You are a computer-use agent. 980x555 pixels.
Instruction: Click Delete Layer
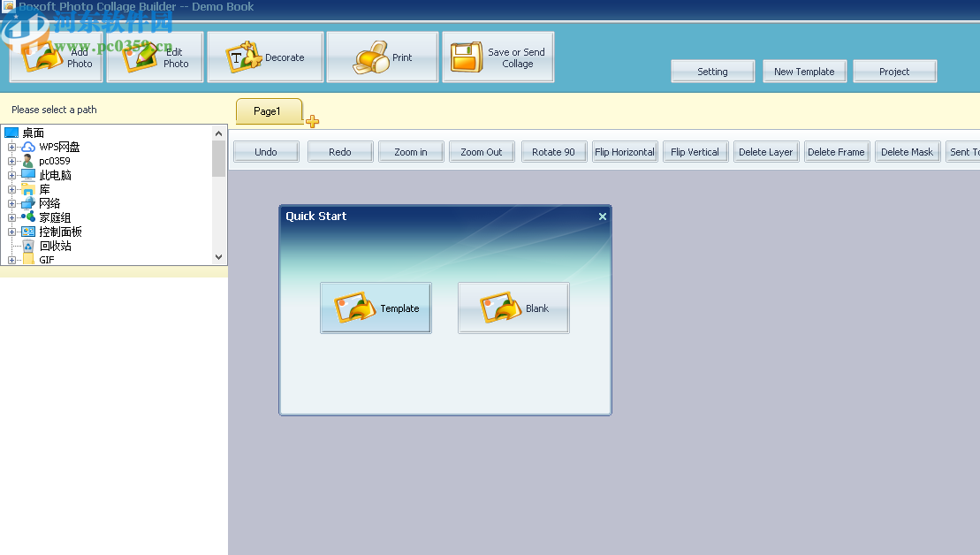(x=765, y=152)
